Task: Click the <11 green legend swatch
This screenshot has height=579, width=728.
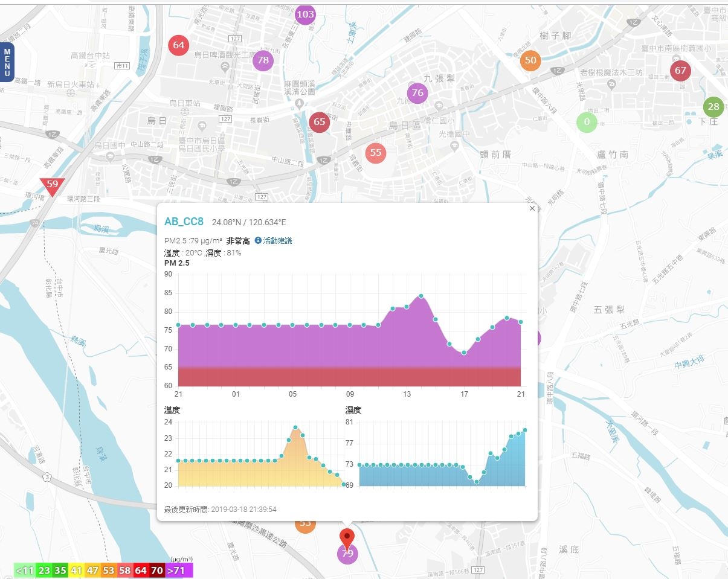Action: point(25,570)
